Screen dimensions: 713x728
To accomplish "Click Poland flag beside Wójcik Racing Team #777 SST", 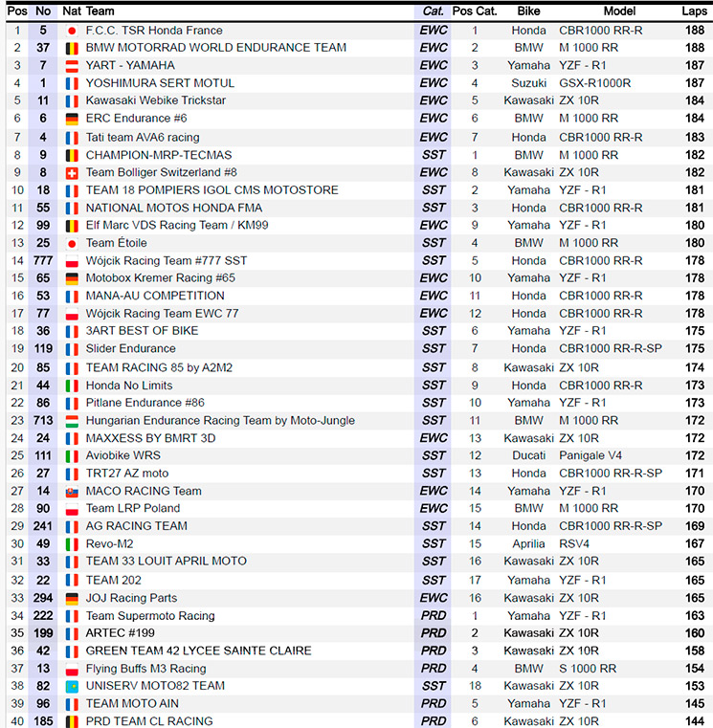I will (x=72, y=261).
